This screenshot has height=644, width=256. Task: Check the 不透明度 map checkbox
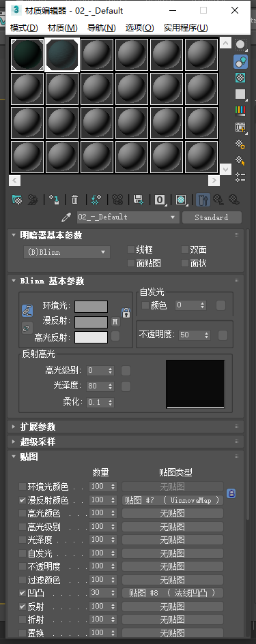pyautogui.click(x=23, y=566)
